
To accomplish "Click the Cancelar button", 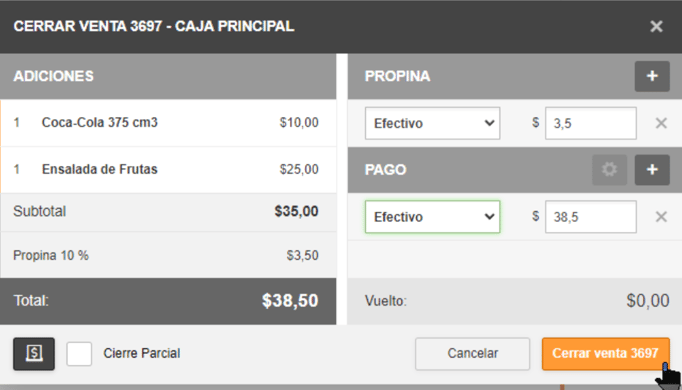I will point(472,354).
